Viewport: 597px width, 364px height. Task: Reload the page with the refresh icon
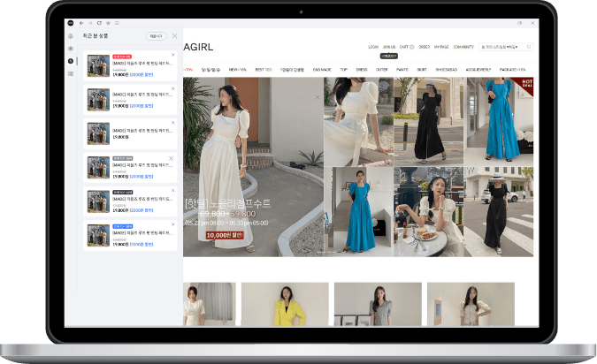click(99, 23)
